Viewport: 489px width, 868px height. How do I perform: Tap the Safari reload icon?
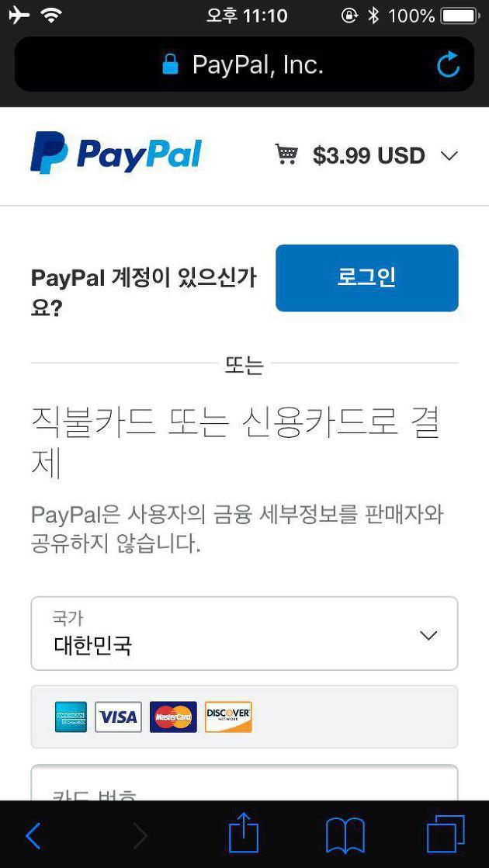pyautogui.click(x=448, y=64)
